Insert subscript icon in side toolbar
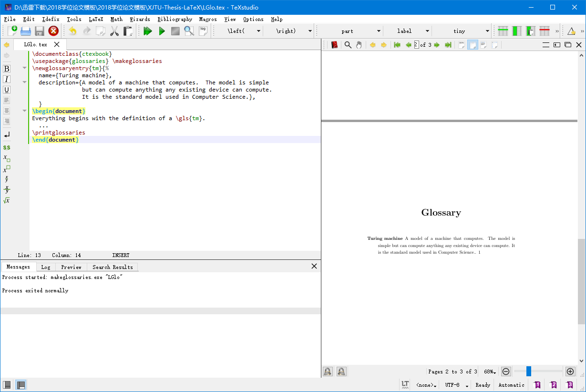This screenshot has width=586, height=392. (x=7, y=158)
